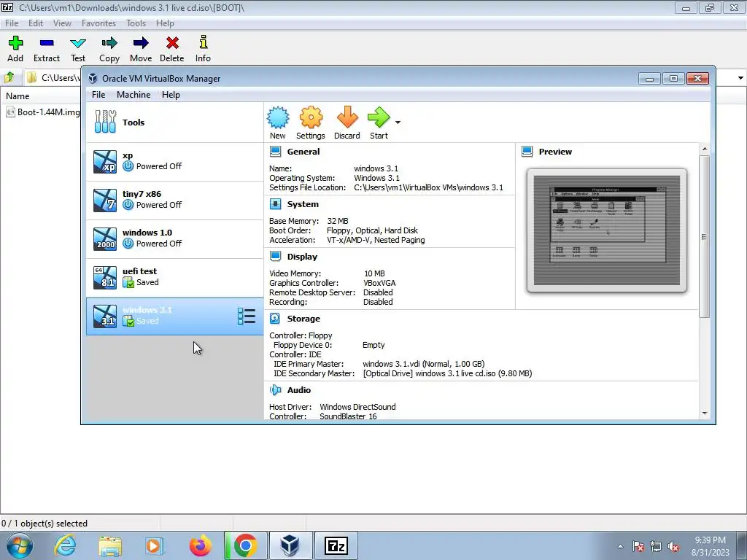Select Boot-1.44M.img file in 7-Zip

43,112
